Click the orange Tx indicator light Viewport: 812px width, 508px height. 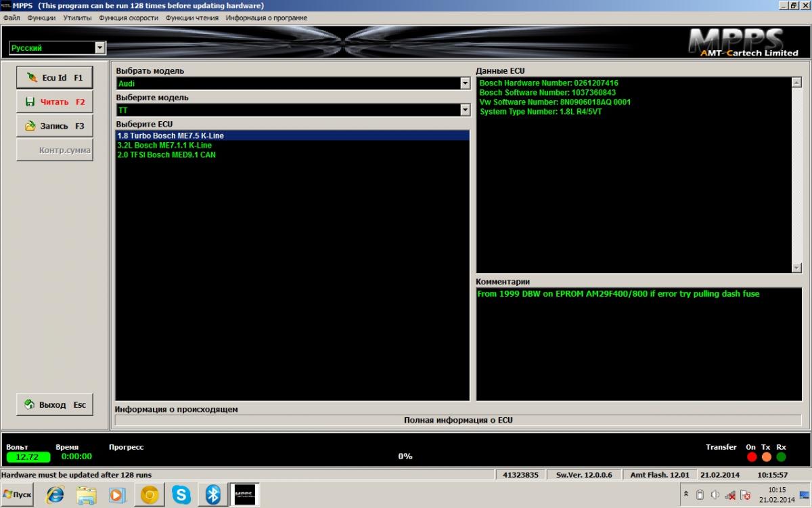(x=767, y=457)
